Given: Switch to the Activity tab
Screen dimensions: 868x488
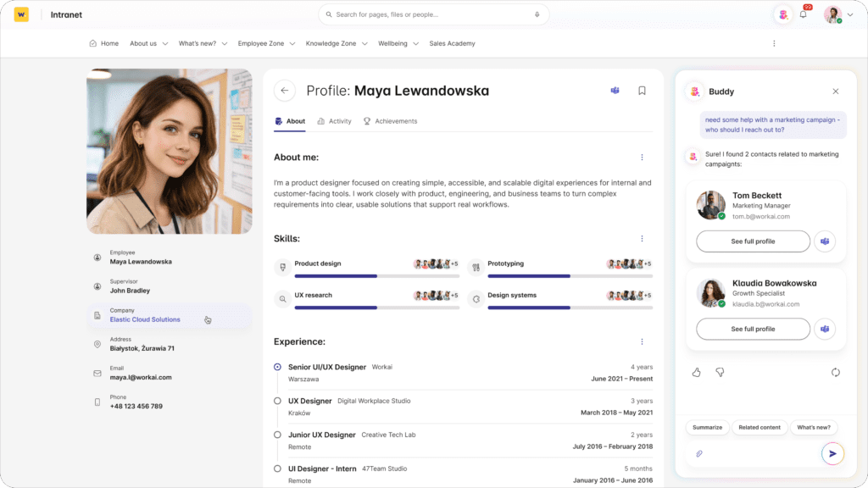Looking at the screenshot, I should (334, 121).
